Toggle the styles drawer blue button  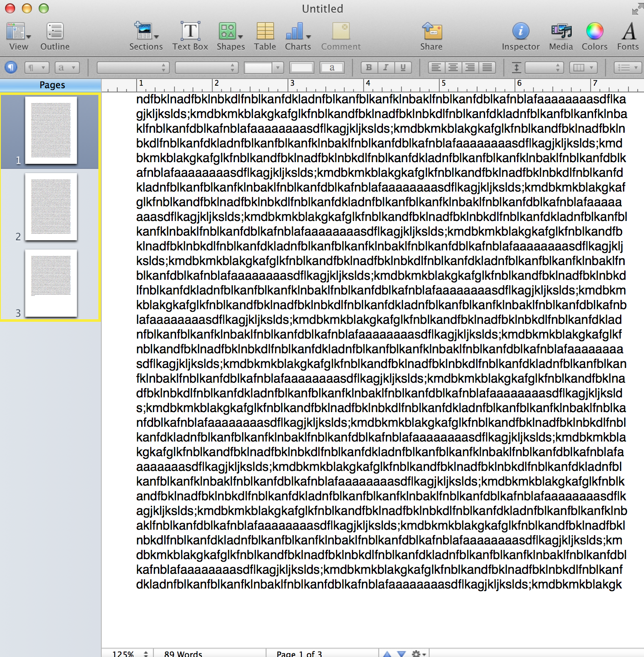click(x=11, y=67)
